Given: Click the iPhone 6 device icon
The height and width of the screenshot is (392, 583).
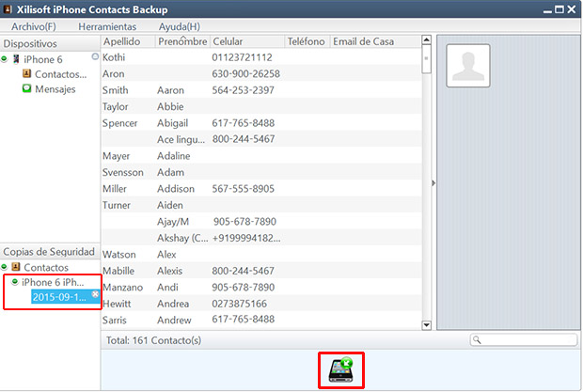Looking at the screenshot, I should tap(16, 59).
